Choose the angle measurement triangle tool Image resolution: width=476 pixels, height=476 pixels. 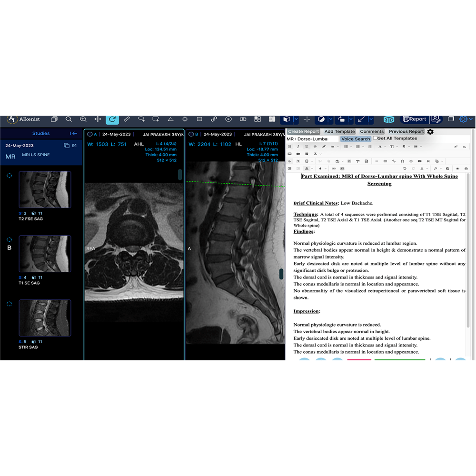170,119
